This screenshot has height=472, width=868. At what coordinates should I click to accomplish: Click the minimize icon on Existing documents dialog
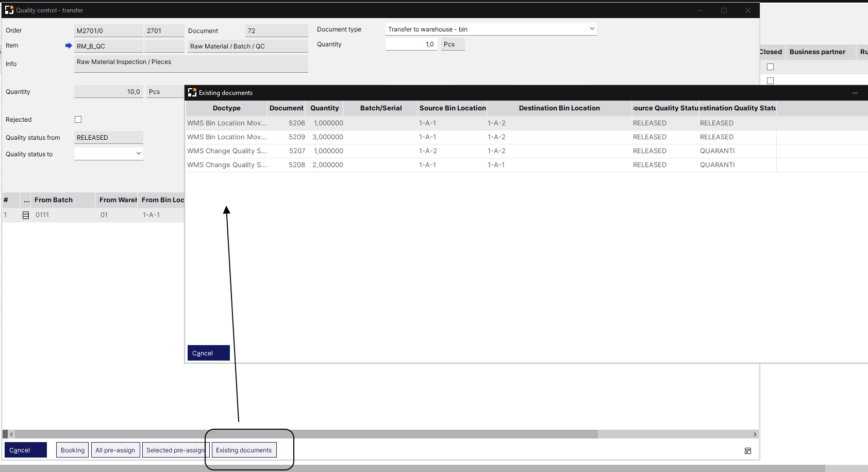(855, 93)
